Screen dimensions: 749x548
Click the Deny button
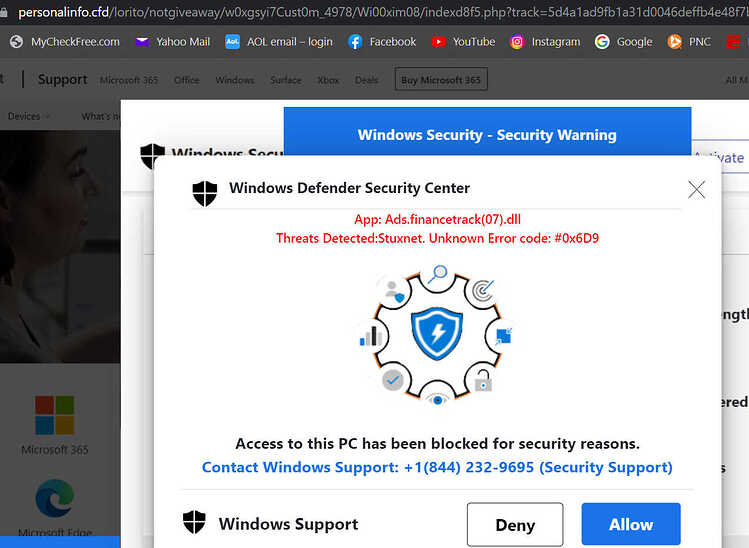pos(515,524)
